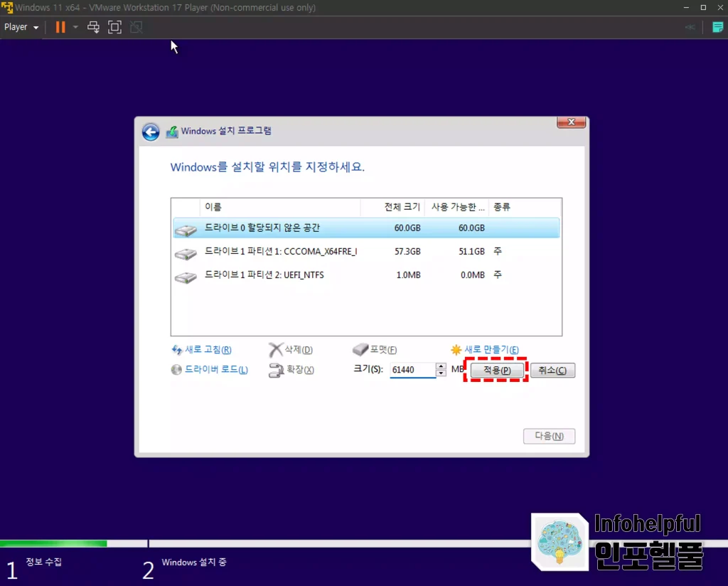Image resolution: width=728 pixels, height=586 pixels.
Task: Click the drive icon for 드라이브 1 파티션 2
Action: point(186,277)
